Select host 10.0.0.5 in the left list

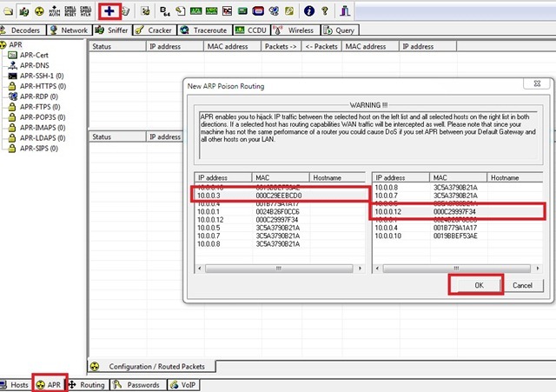click(280, 228)
